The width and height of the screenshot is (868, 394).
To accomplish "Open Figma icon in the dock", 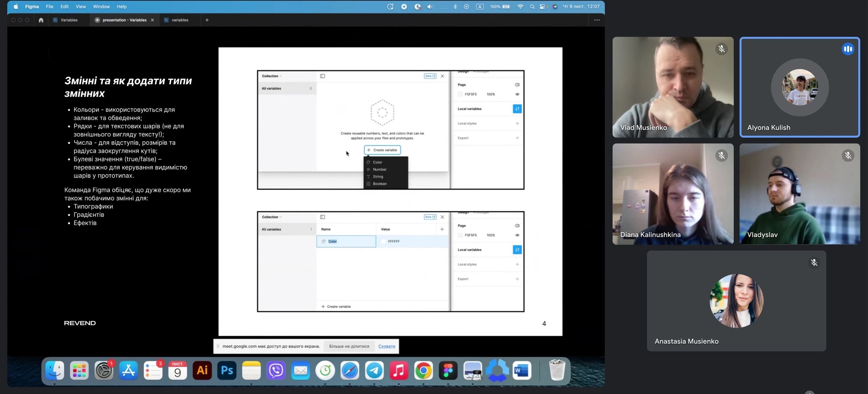I will (448, 370).
